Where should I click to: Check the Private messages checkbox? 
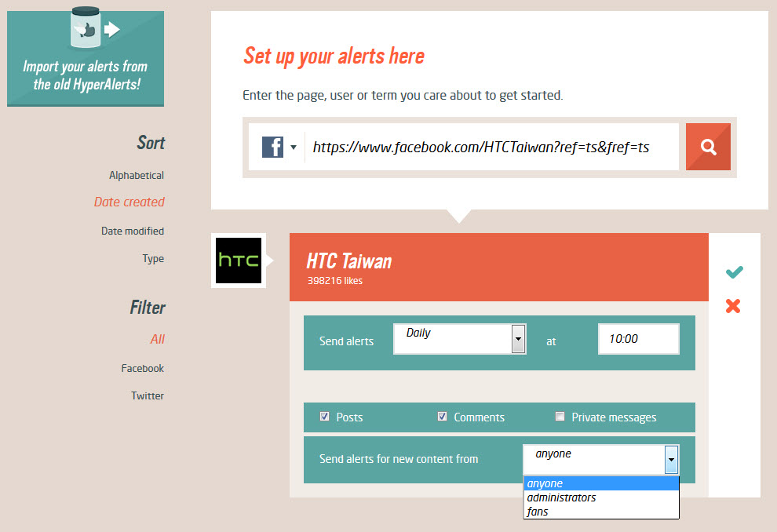tap(560, 417)
